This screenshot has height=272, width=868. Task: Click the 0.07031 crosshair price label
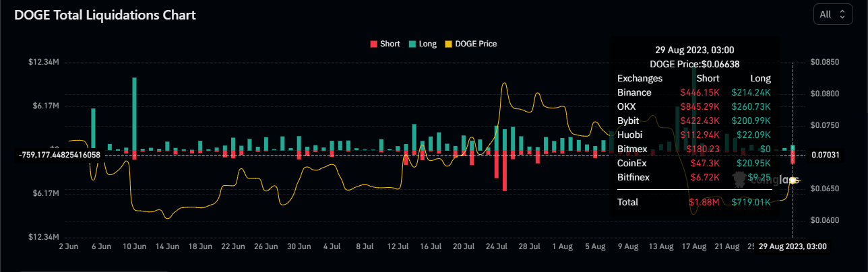pyautogui.click(x=826, y=155)
